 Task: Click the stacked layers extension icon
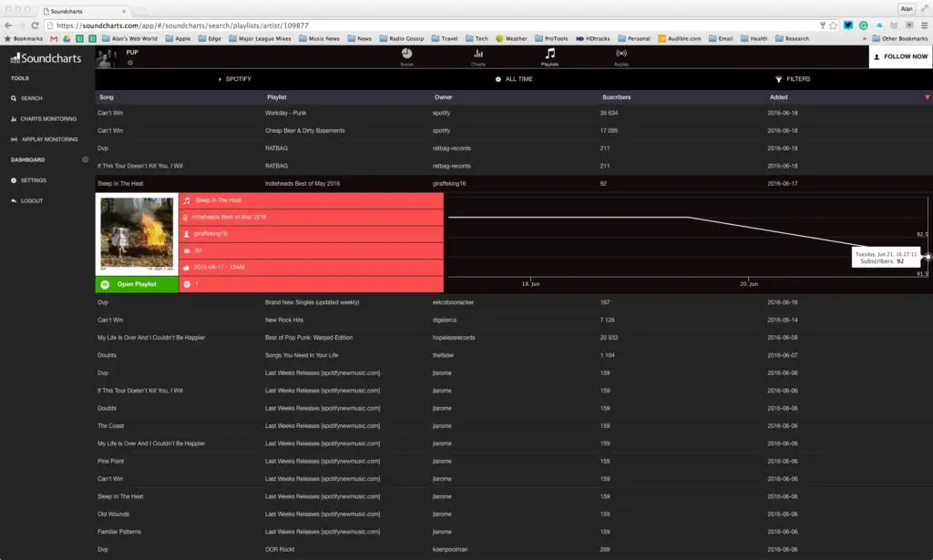[894, 25]
